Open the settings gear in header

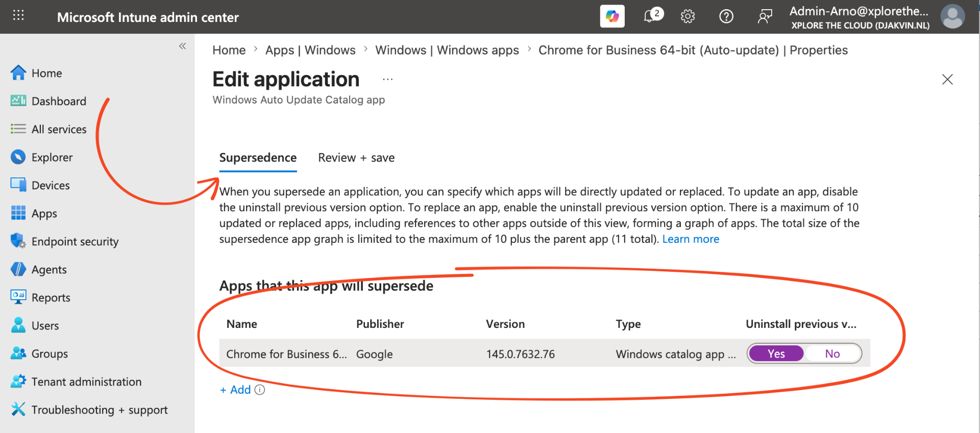[688, 16]
